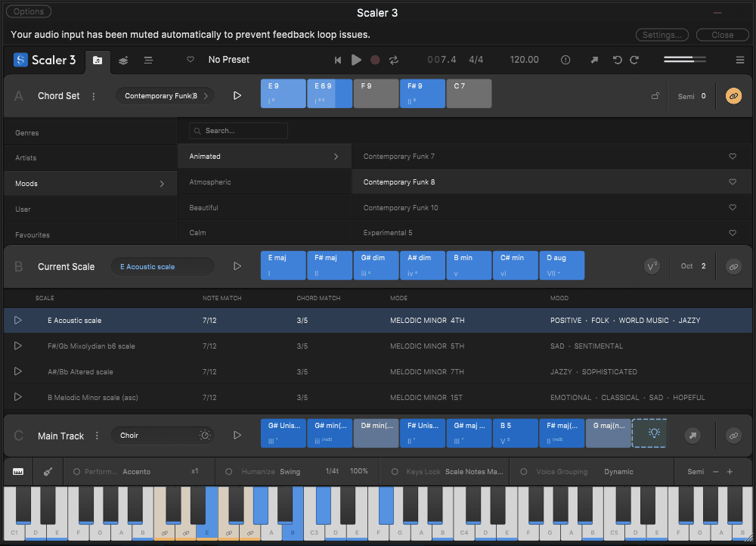Viewport: 756px width, 546px height.
Task: Switch to the layers stack tab
Action: click(x=123, y=60)
